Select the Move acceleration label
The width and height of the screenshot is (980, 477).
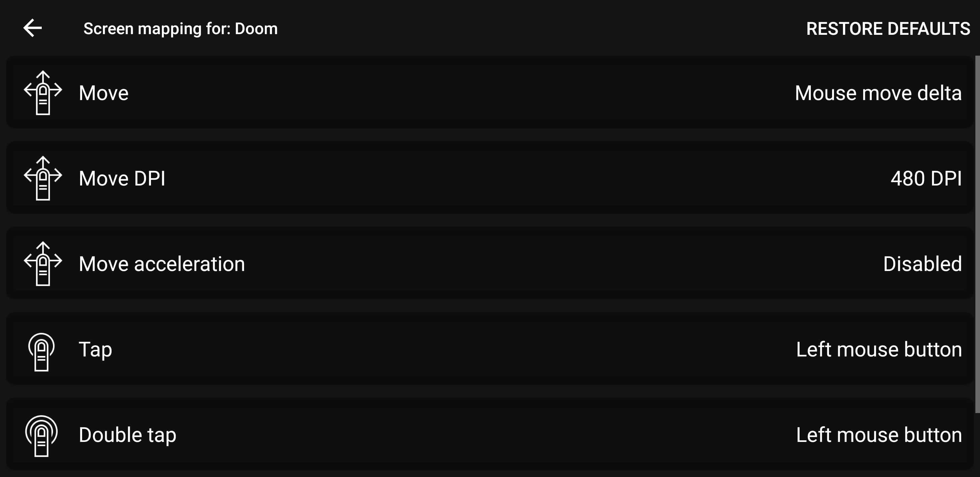click(x=162, y=264)
